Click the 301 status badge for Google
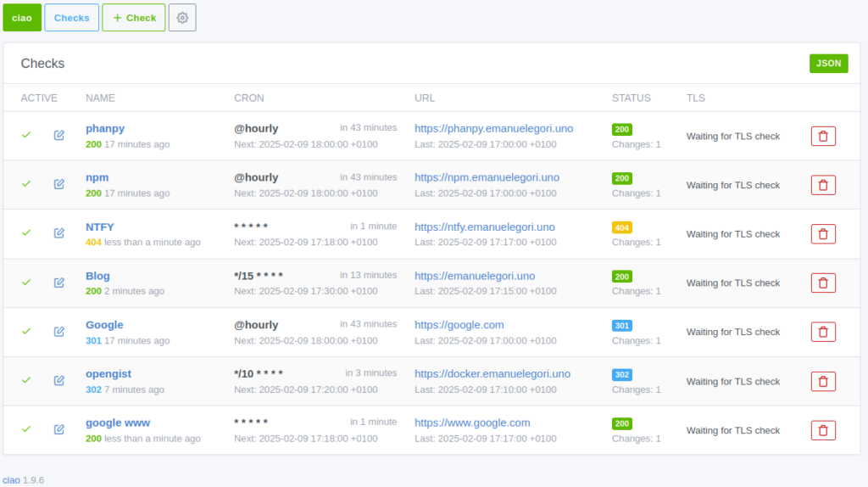Image resolution: width=868 pixels, height=487 pixels. point(621,326)
